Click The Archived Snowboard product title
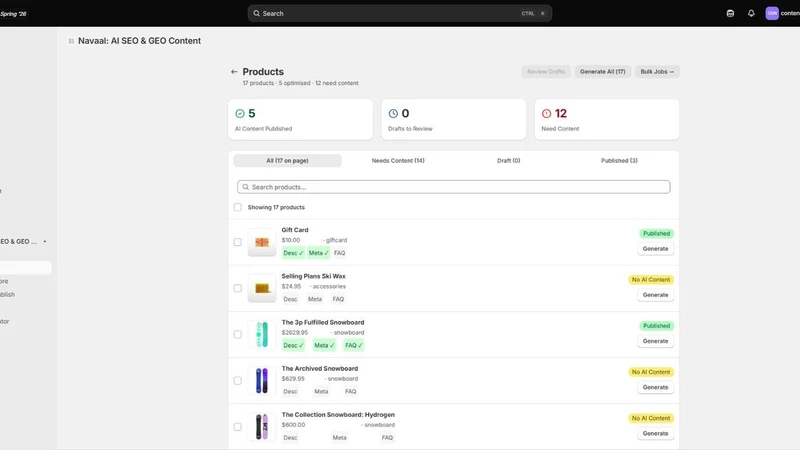Screen dimensions: 800x450 click(x=320, y=368)
